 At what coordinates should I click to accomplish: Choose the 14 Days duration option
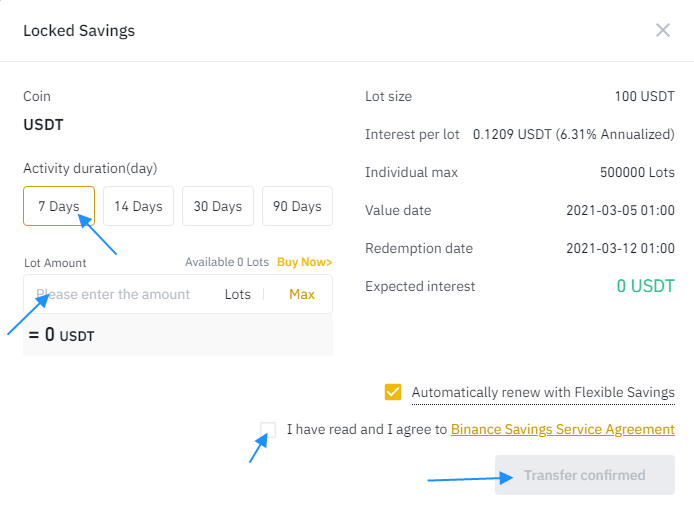138,207
